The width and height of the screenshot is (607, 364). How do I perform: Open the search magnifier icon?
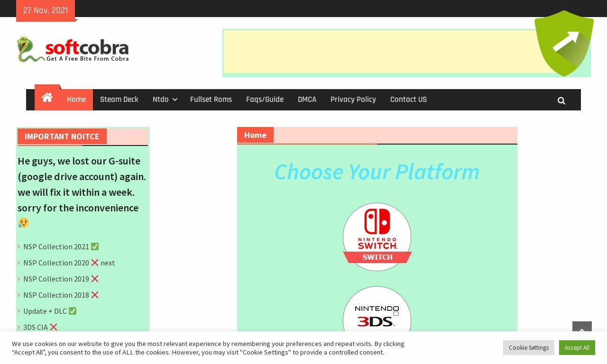click(561, 100)
